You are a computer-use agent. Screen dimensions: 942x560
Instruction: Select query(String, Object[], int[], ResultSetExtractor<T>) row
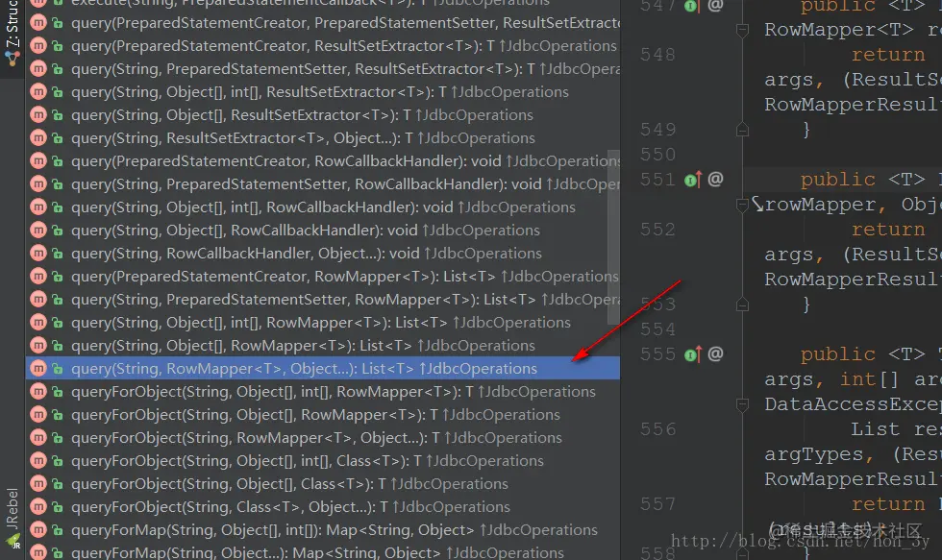click(323, 92)
